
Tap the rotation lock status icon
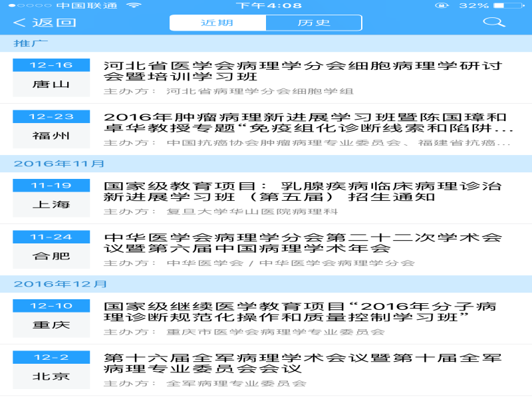(442, 5)
